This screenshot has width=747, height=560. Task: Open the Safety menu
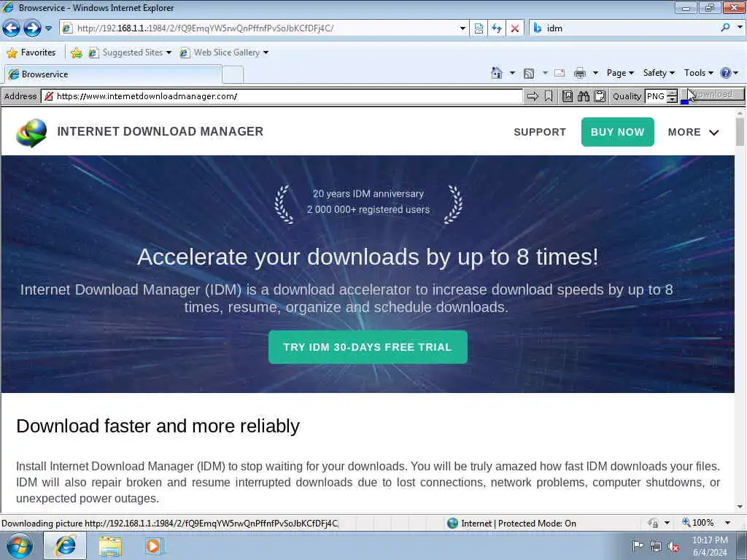(x=659, y=73)
